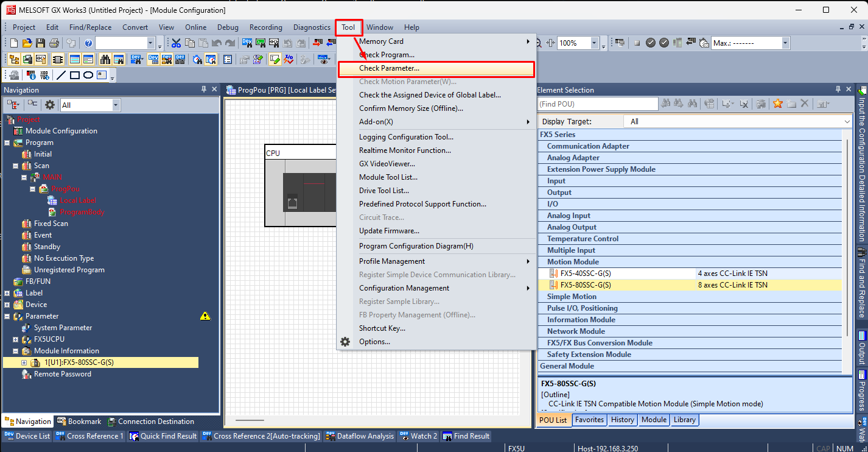
Task: Click the Navigation options gear icon
Action: [50, 105]
